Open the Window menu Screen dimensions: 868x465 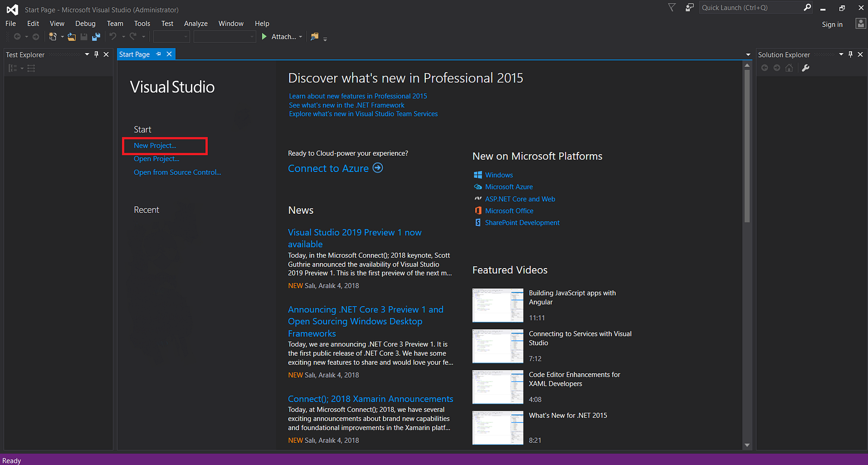(x=231, y=23)
